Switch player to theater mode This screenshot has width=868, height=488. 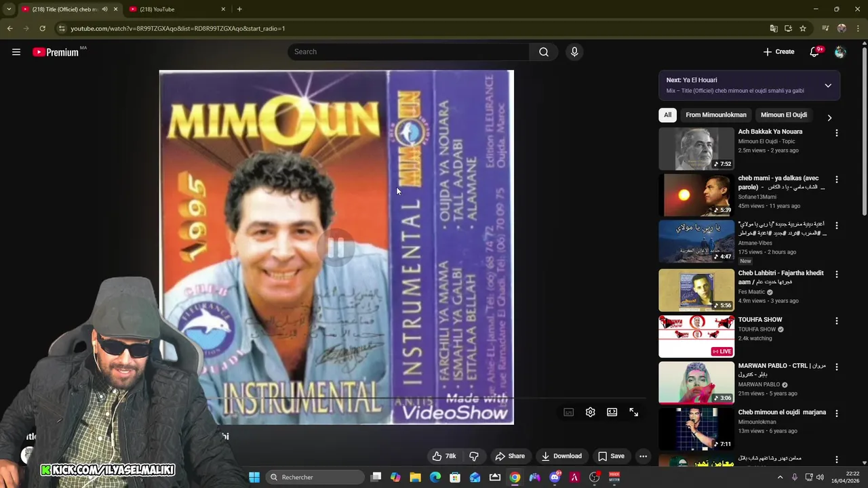click(612, 412)
